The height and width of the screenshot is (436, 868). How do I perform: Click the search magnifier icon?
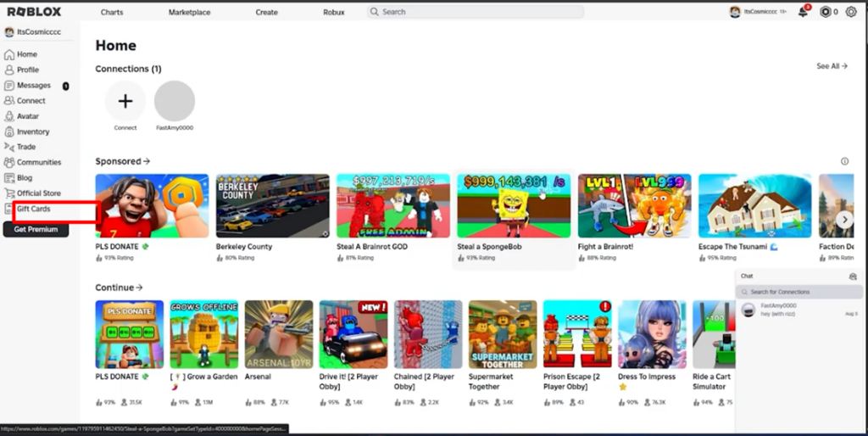pos(375,12)
